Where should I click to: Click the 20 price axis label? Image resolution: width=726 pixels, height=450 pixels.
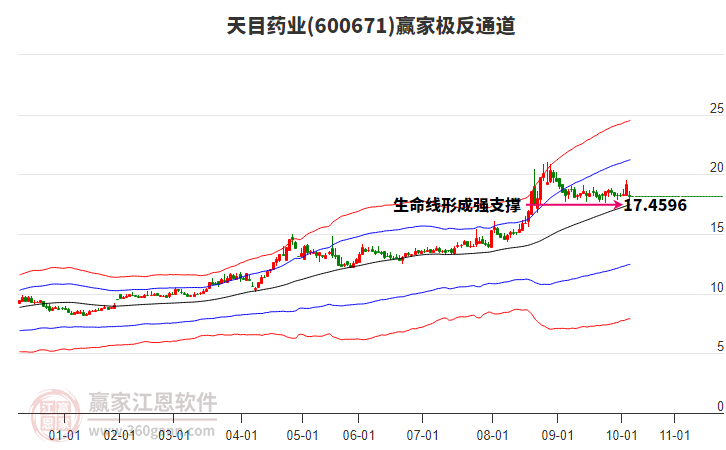717,168
